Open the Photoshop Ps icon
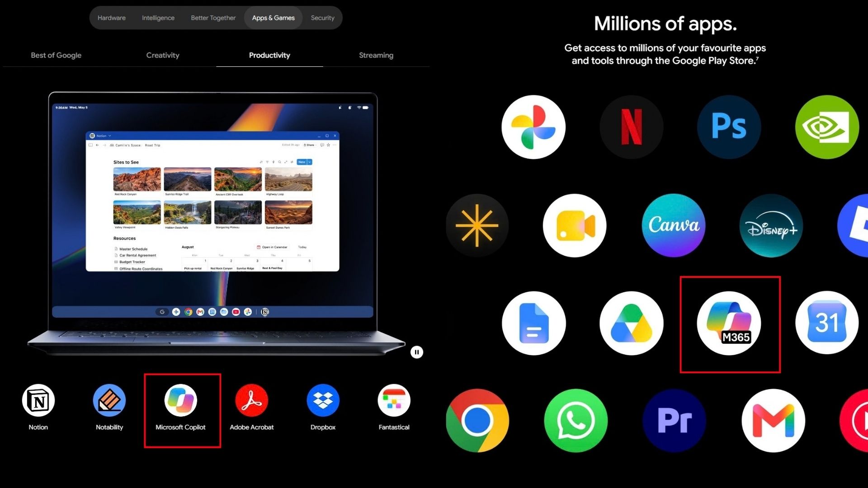Viewport: 868px width, 488px height. pos(729,127)
